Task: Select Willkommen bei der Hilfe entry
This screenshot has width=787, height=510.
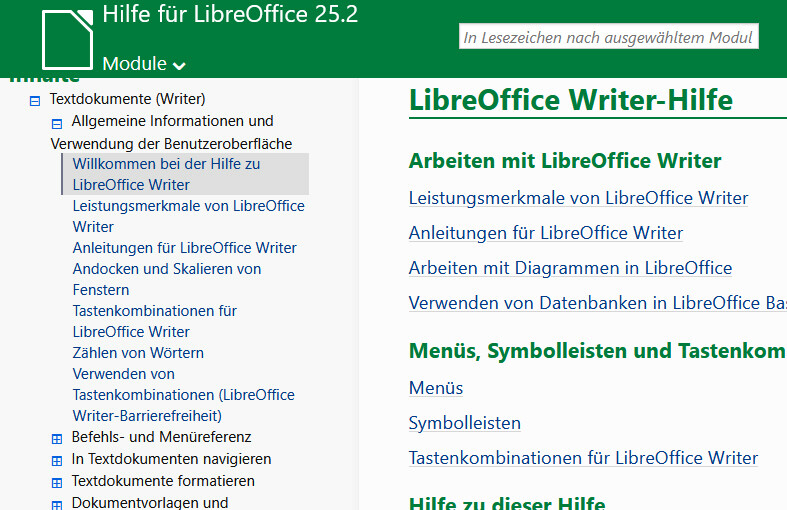Action: click(166, 174)
